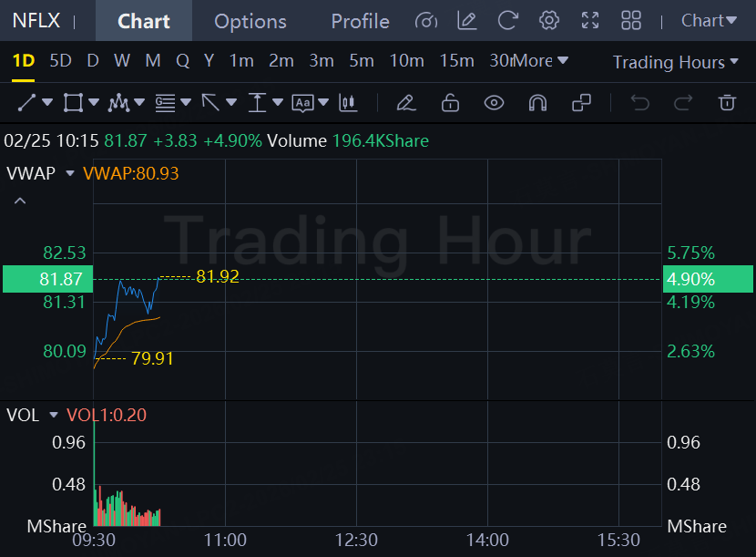Toggle drawings visibility eye icon
The width and height of the screenshot is (756, 557).
494,102
